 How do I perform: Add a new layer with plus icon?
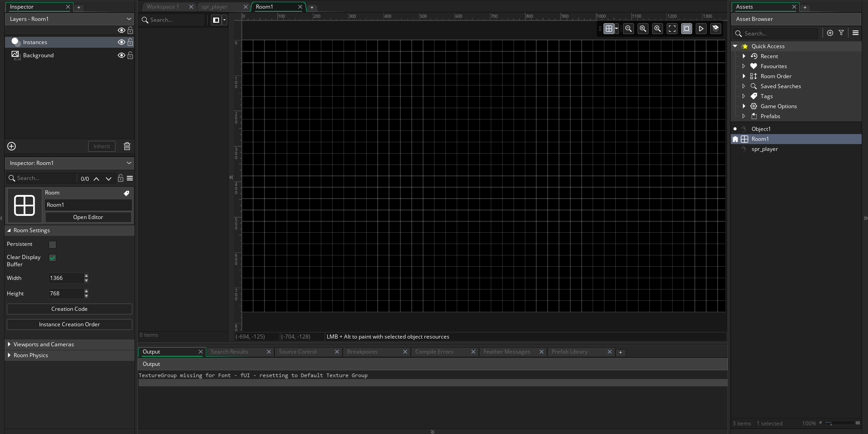pyautogui.click(x=12, y=146)
